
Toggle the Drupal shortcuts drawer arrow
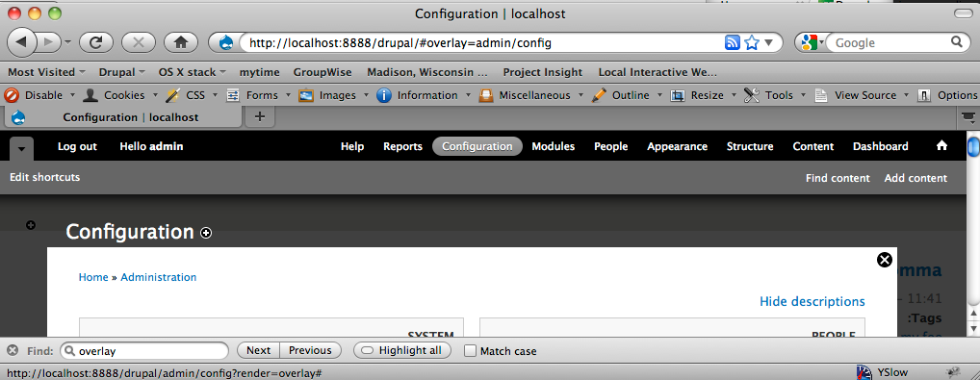[22, 149]
